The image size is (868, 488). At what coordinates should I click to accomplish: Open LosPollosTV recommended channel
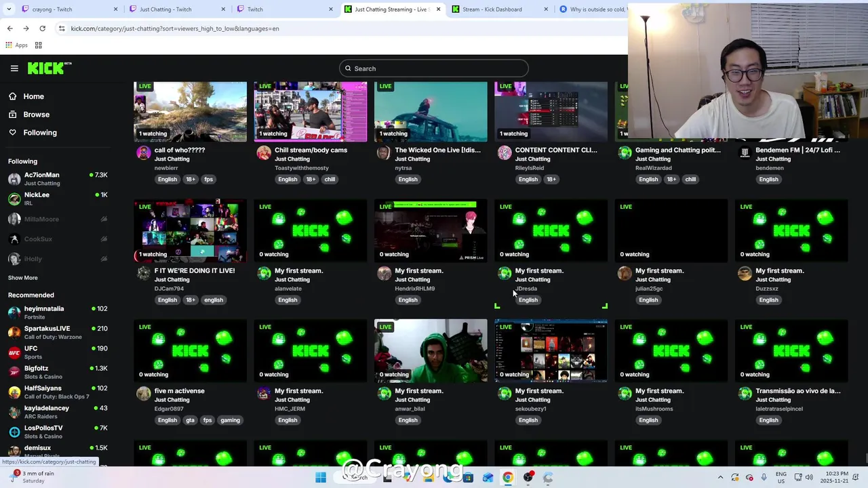click(58, 432)
